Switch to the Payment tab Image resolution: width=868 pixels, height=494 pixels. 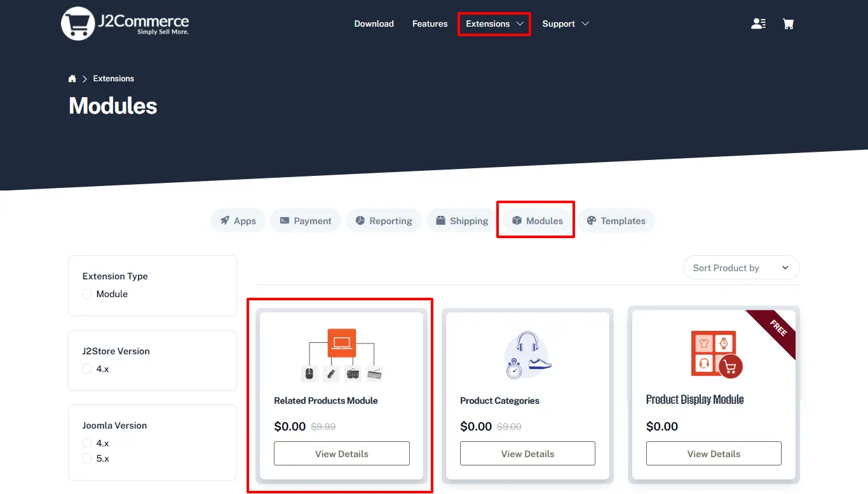[x=306, y=221]
